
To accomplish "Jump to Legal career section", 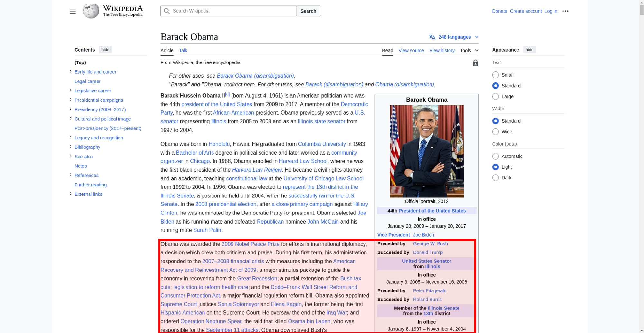I will [x=88, y=81].
